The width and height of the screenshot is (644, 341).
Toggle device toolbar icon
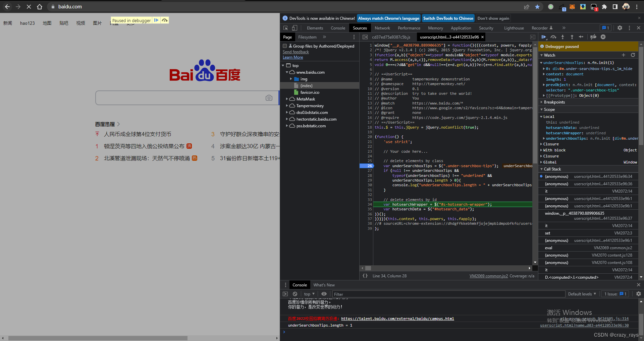294,28
